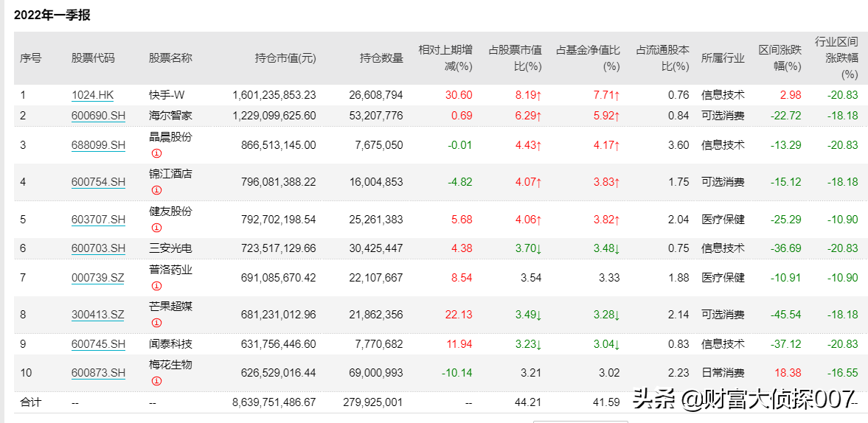Click the 区间涨跌幅(%) column header
This screenshot has width=868, height=423.
[780, 58]
